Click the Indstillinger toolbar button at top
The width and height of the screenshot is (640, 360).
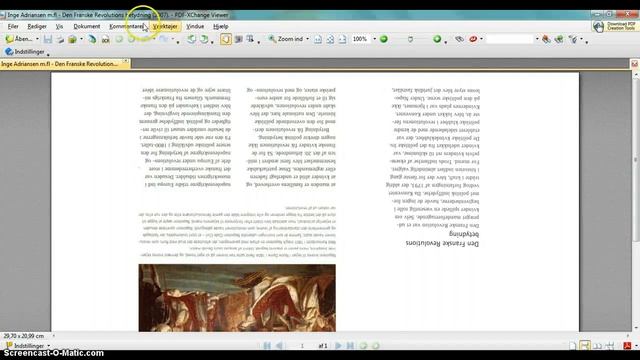tap(25, 52)
